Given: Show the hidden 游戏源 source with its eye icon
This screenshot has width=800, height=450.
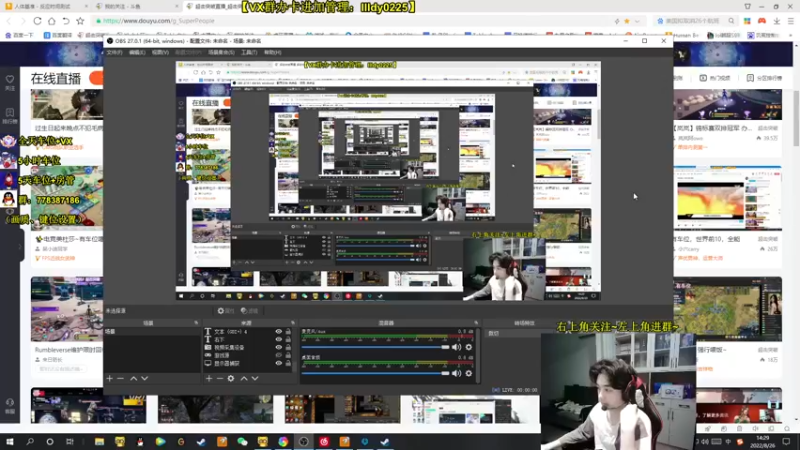Looking at the screenshot, I should tap(279, 355).
